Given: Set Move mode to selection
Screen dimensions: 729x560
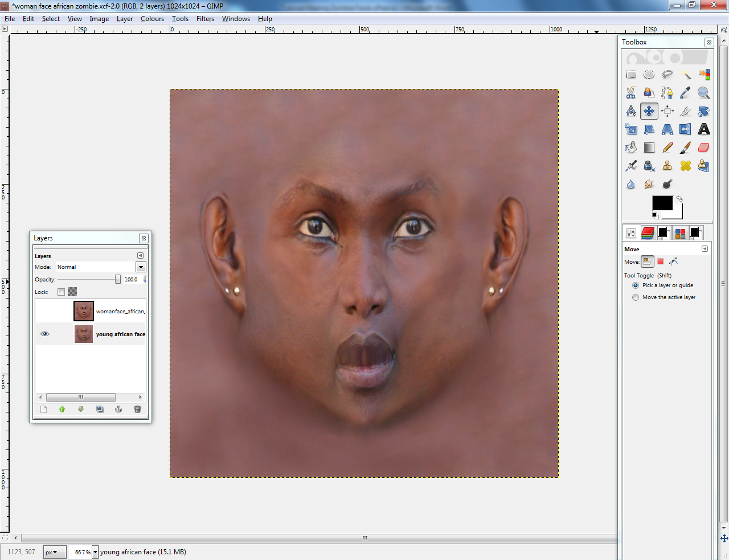Looking at the screenshot, I should point(661,261).
